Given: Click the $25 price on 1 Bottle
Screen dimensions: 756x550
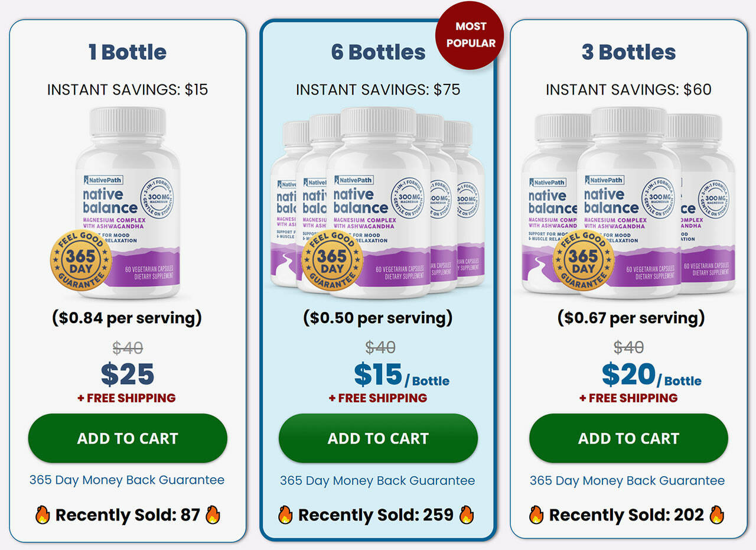Looking at the screenshot, I should click(x=128, y=373).
